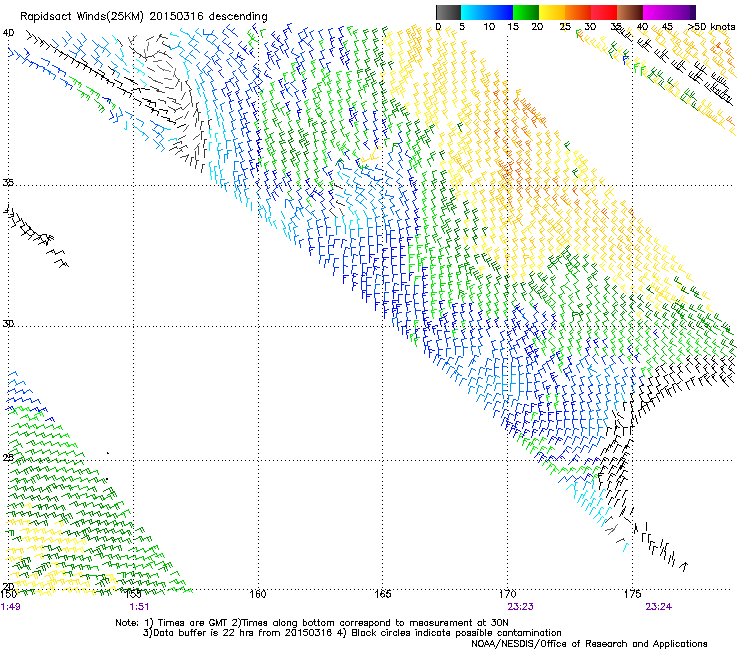Click the 'NOAA/NESDIS/Office of Research and Applications' credit
This screenshot has width=740, height=650.
coord(589,644)
